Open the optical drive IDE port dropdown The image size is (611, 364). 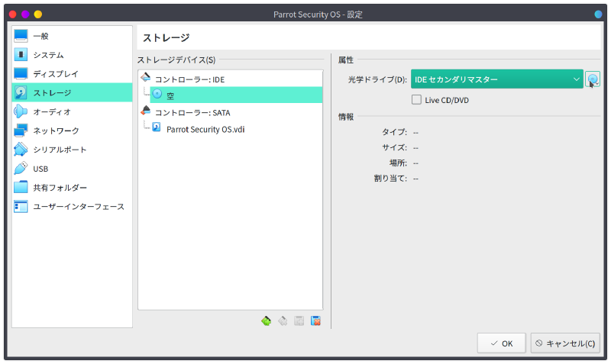pos(496,79)
